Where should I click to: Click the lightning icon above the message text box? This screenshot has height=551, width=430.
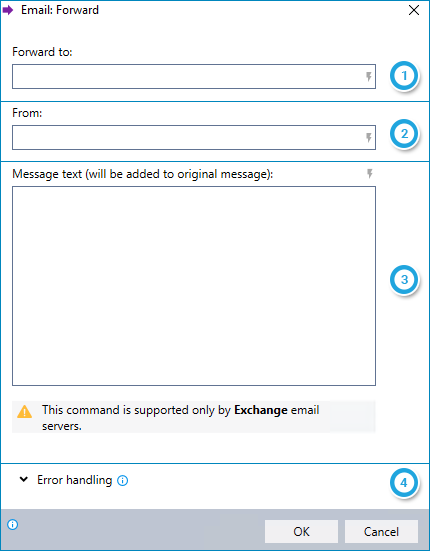370,173
